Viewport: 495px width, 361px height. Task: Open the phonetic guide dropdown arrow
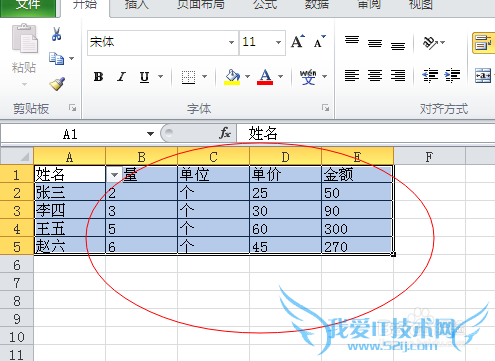point(324,77)
